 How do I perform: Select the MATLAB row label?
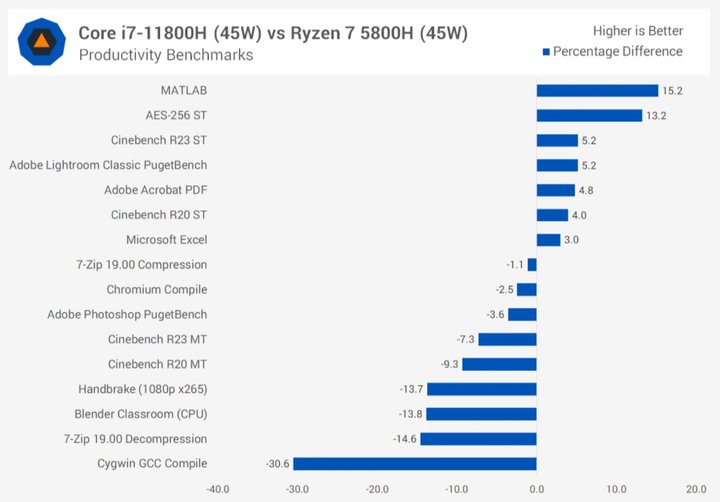click(184, 90)
